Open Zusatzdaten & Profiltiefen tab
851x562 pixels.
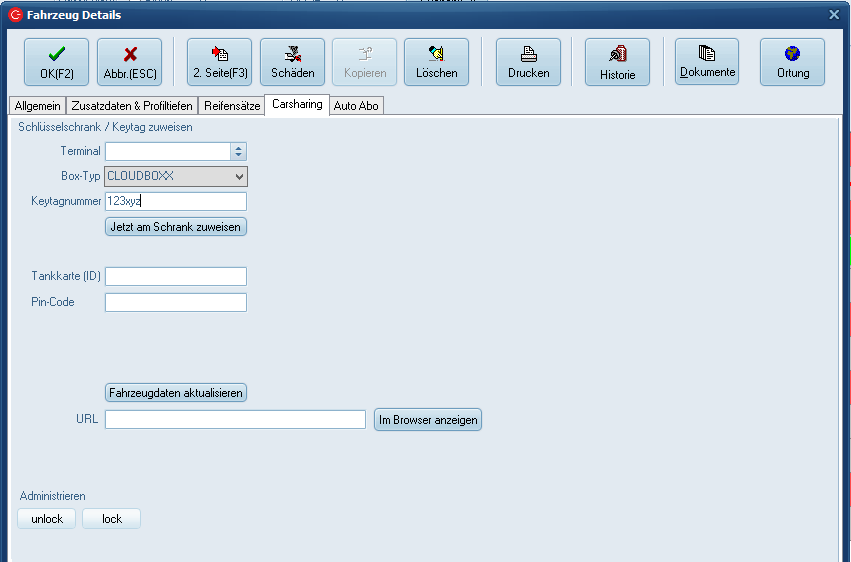132,106
